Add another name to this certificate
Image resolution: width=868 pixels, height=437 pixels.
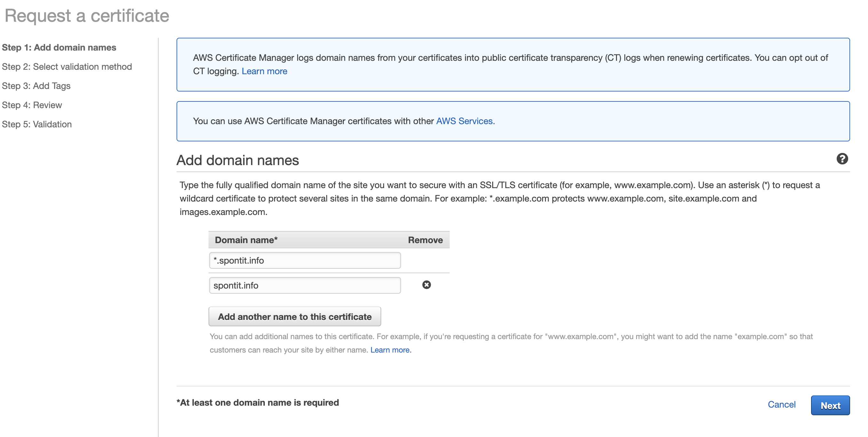[295, 316]
